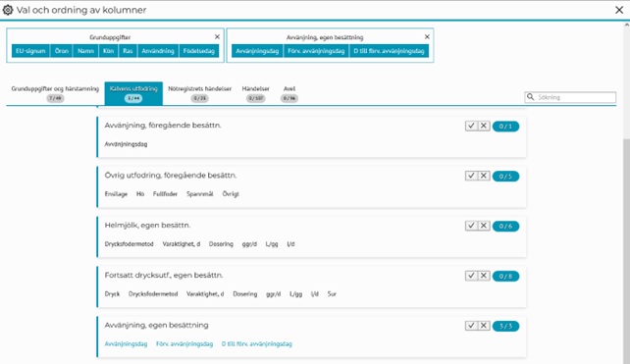Remove the Avvänjning, egen besättning column group
Viewport: 630px width, 364px height.
click(x=427, y=37)
